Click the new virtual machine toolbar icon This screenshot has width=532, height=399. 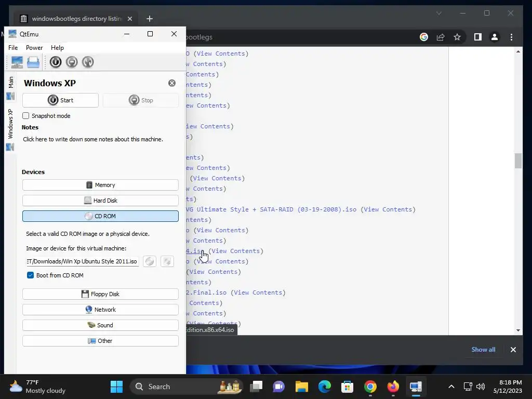click(x=17, y=62)
